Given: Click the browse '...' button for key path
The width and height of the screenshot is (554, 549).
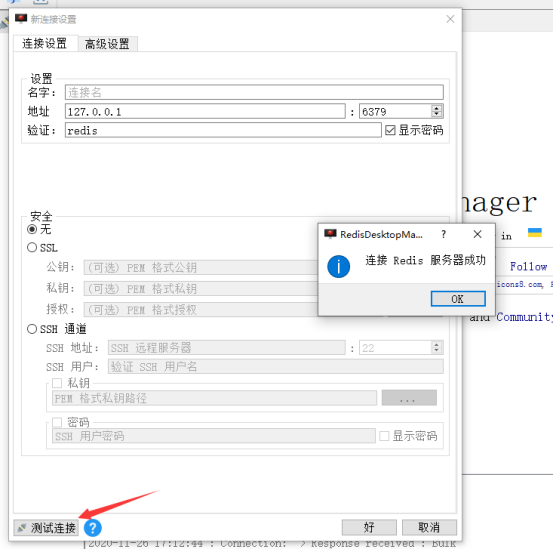Looking at the screenshot, I should coord(409,398).
